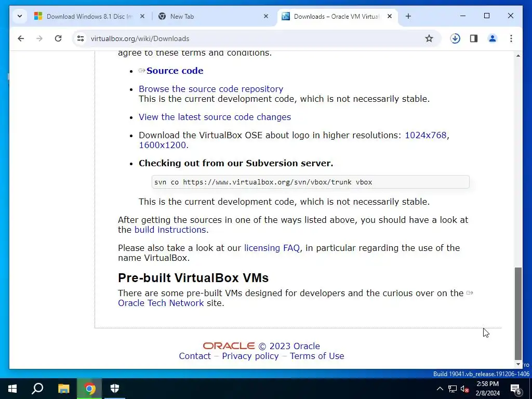Open Windows taskbar search
Screen dimensions: 532x399
click(37, 389)
